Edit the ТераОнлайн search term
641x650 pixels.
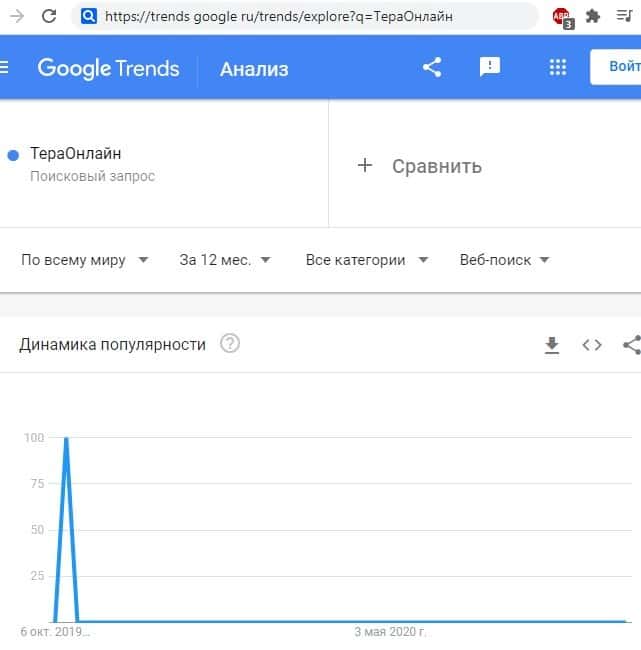click(76, 154)
